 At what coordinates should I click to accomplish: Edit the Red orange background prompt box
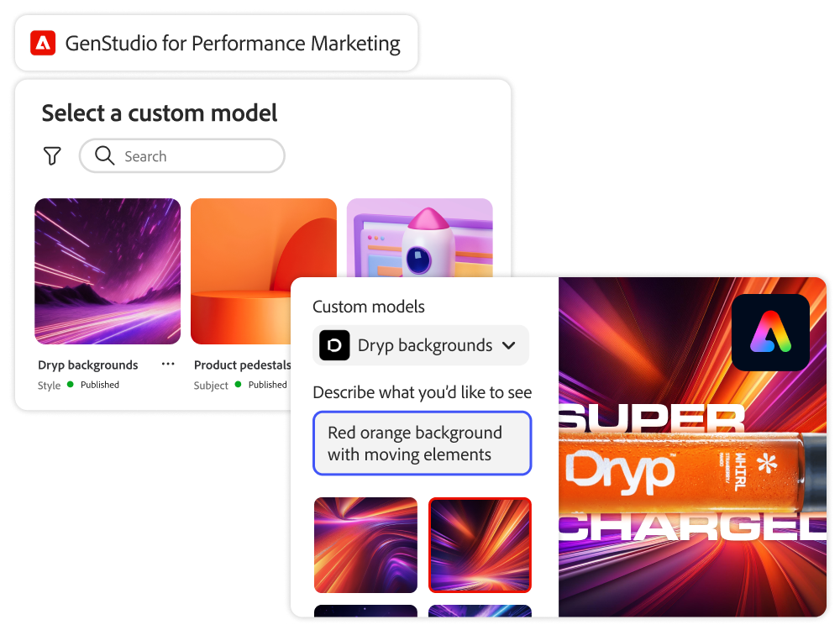(423, 443)
